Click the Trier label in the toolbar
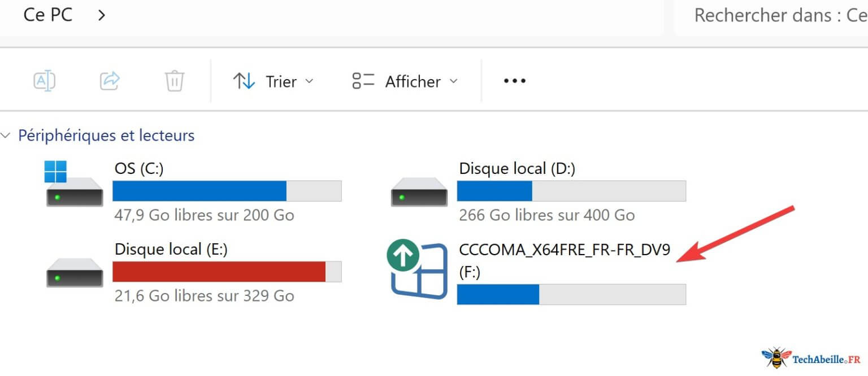This screenshot has width=868, height=376. [x=281, y=81]
